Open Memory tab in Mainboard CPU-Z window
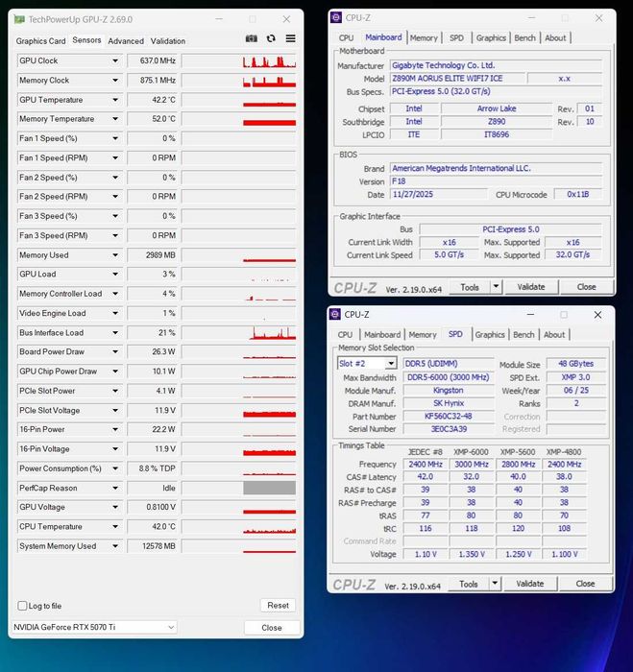 pos(424,37)
